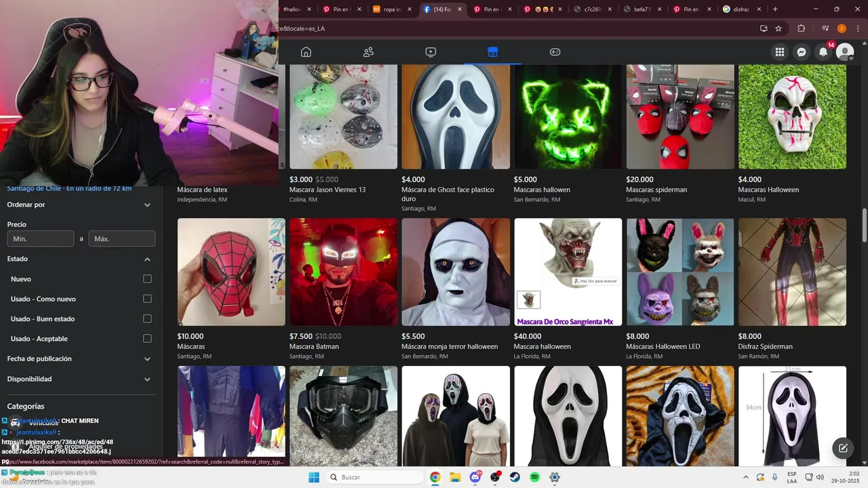Viewport: 868px width, 488px height.
Task: Check the Usado - Buen estado checkbox
Action: point(147,319)
